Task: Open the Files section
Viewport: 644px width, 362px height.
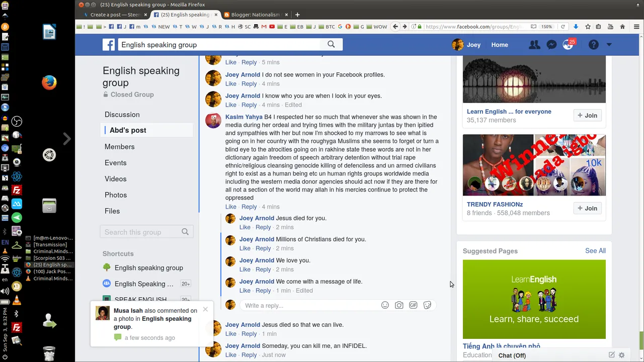Action: (112, 211)
